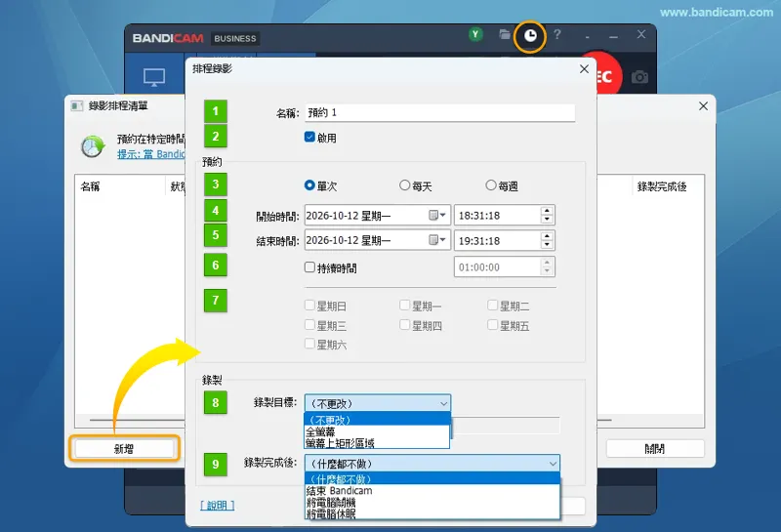
Task: Click the 關閉 button in schedule list
Action: (655, 449)
